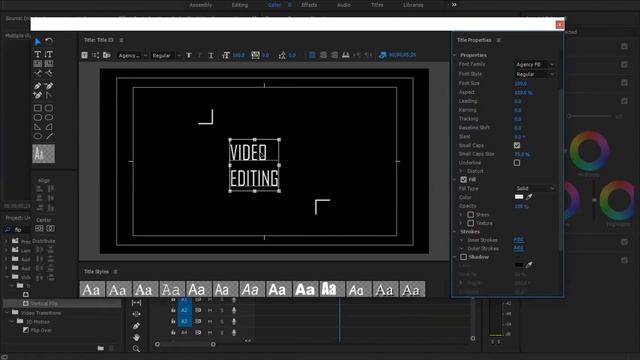Select the Rounded Corner Rectangle tool
The height and width of the screenshot is (360, 640).
(x=49, y=108)
